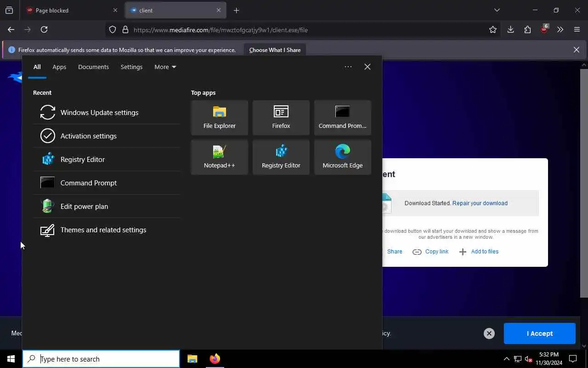Switch to the Documents search tab
The image size is (588, 368).
93,67
